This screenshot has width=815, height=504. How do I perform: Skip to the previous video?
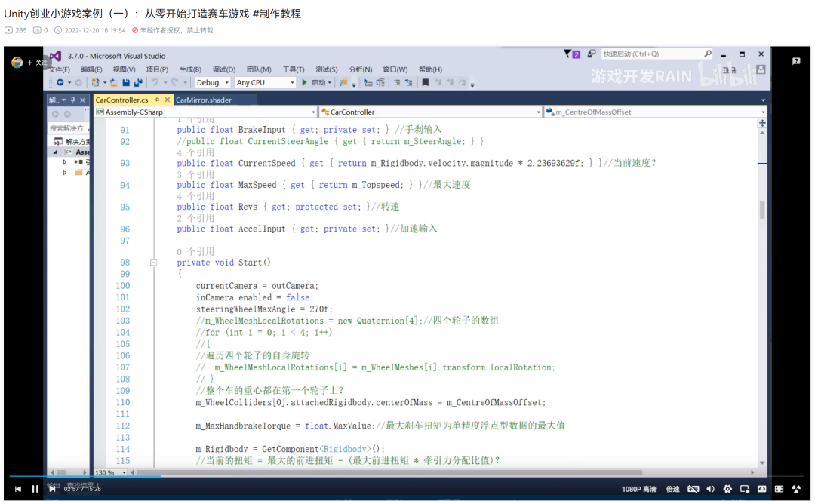[x=18, y=489]
